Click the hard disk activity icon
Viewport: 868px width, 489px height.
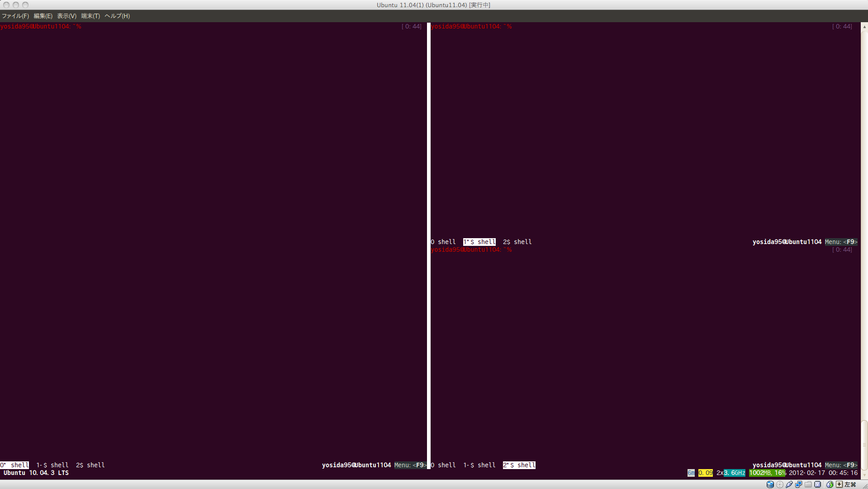coord(770,484)
